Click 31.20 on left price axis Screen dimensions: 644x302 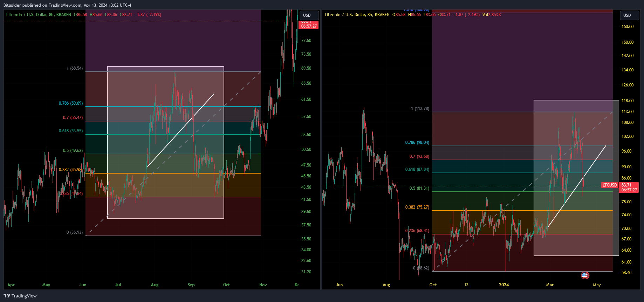coord(306,272)
